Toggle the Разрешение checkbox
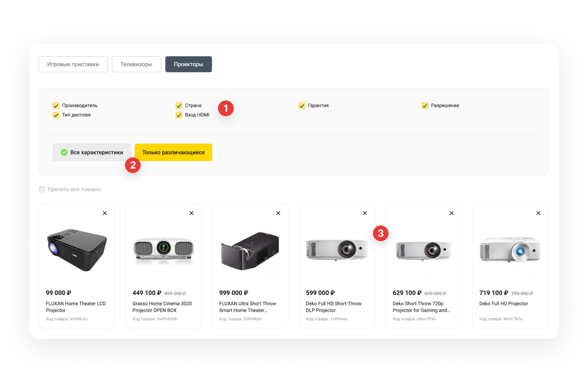The height and width of the screenshot is (374, 588). pyautogui.click(x=425, y=105)
